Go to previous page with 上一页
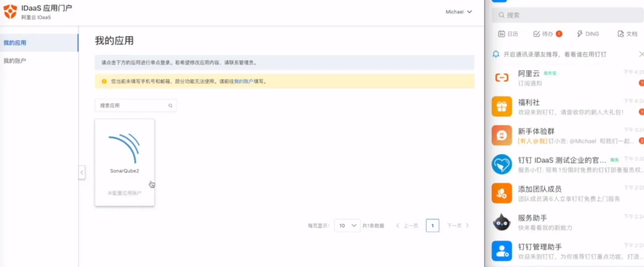644x267 pixels. coord(407,225)
